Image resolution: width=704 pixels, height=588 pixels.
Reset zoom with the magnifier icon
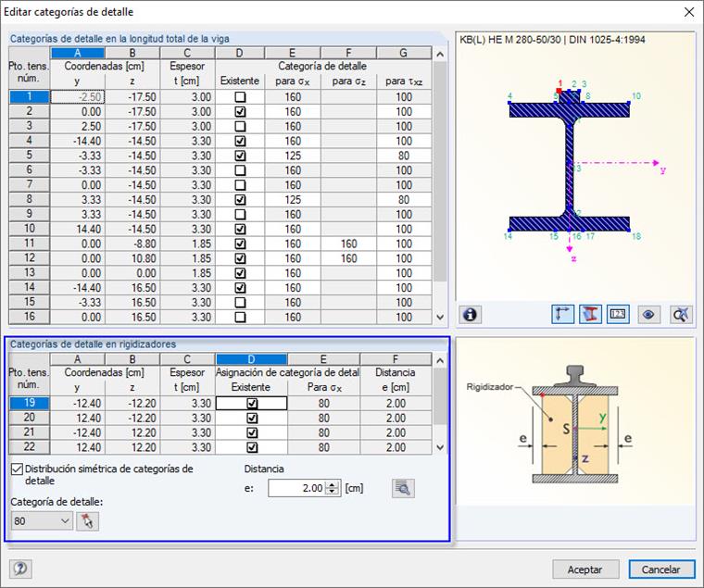681,314
